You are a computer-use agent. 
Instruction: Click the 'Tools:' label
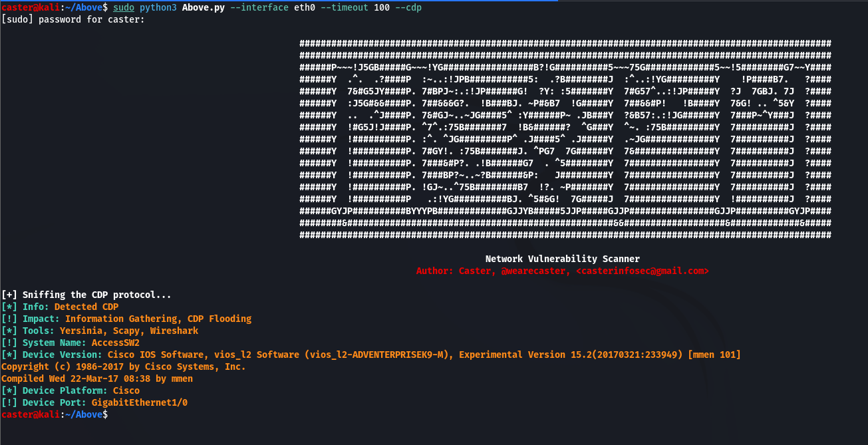(39, 331)
